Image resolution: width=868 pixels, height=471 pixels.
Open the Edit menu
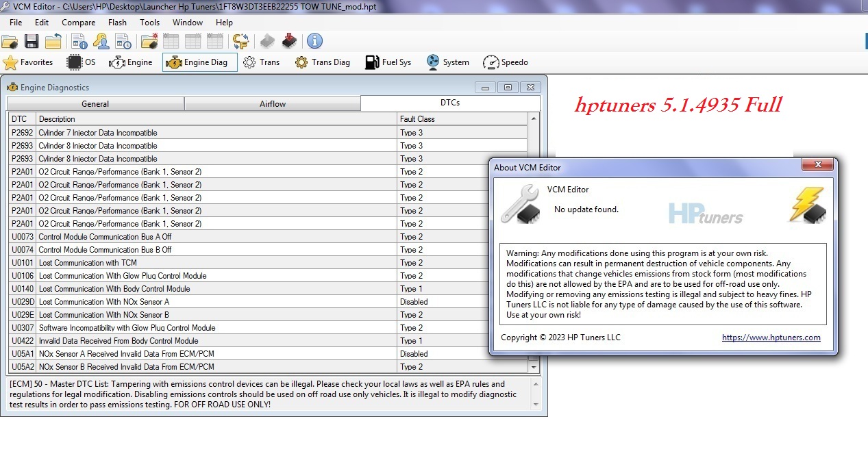coord(42,23)
